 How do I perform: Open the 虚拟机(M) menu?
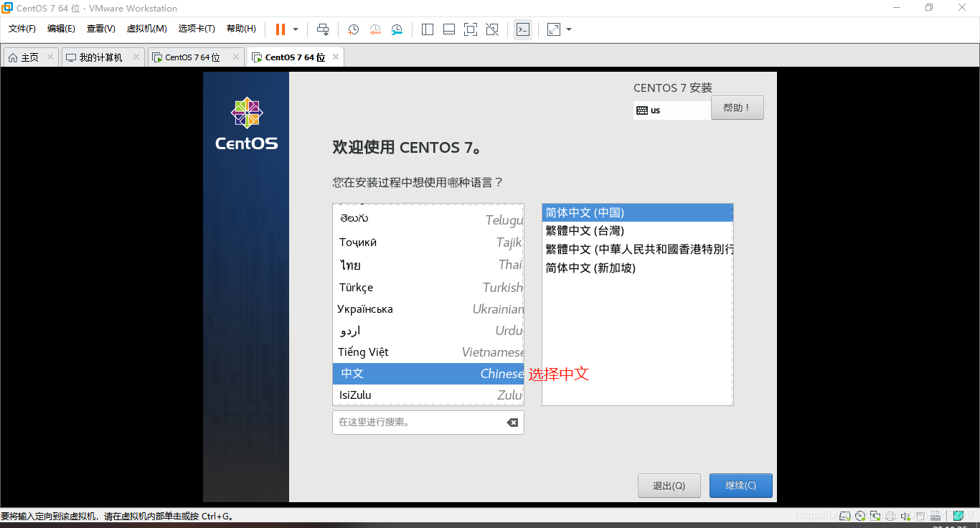point(147,29)
